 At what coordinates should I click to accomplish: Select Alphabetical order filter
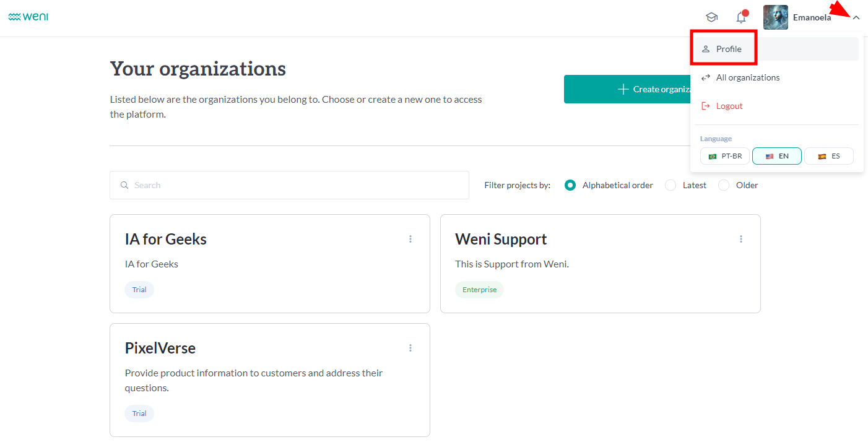570,185
